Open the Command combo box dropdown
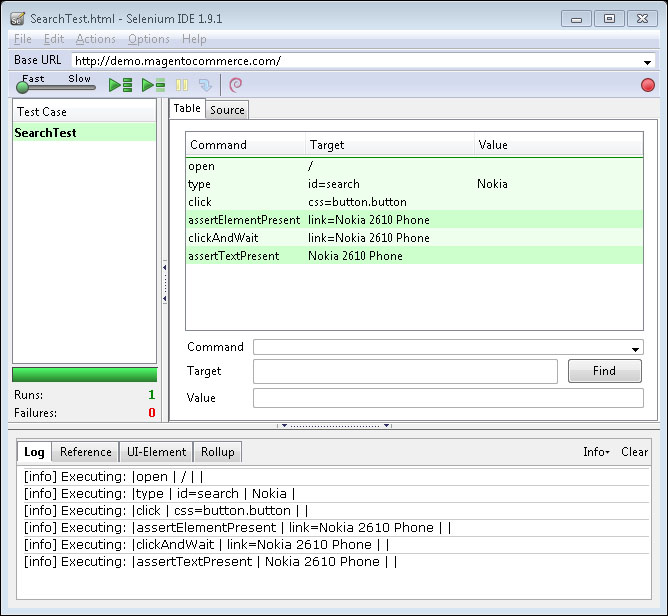The height and width of the screenshot is (616, 668). click(x=637, y=348)
